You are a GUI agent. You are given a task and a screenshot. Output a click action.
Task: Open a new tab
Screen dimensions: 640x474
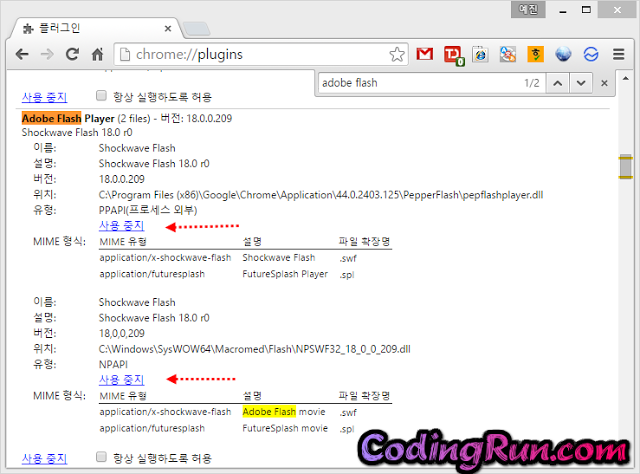click(196, 29)
